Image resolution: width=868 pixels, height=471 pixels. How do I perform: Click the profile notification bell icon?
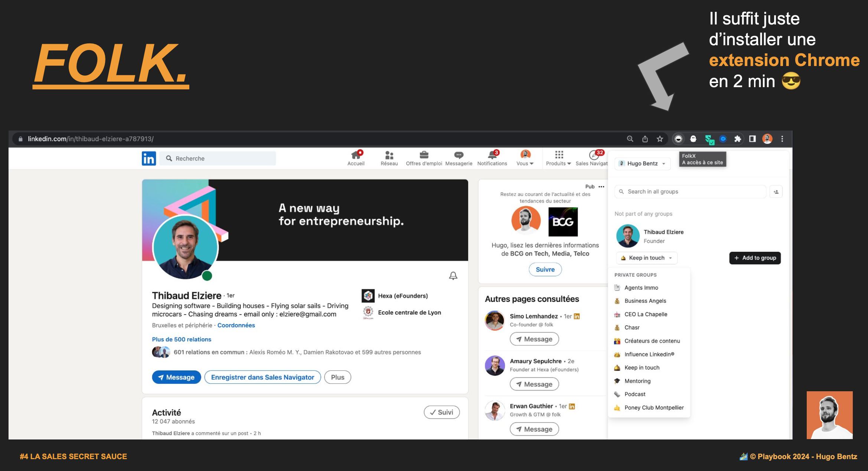pyautogui.click(x=453, y=276)
